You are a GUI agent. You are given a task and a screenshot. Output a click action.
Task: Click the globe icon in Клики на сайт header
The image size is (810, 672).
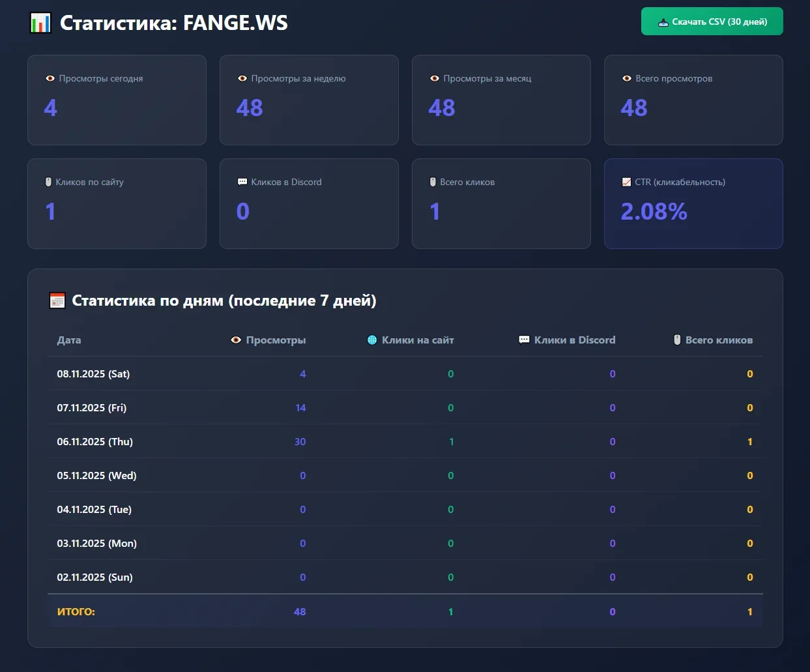tap(372, 340)
